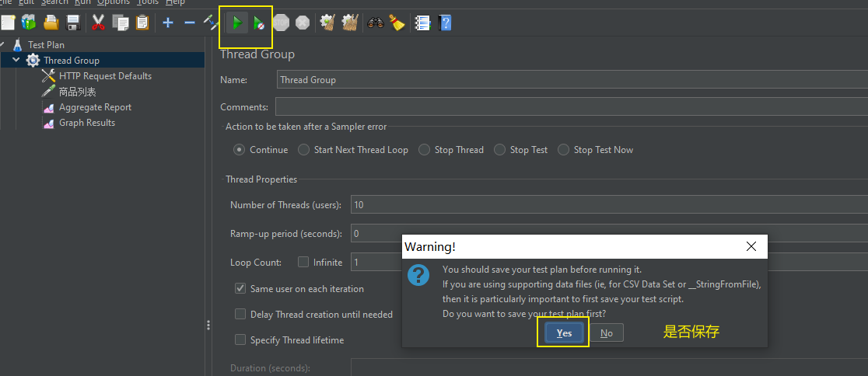Select the Stop Test Now radio button
The image size is (868, 376).
coord(564,150)
